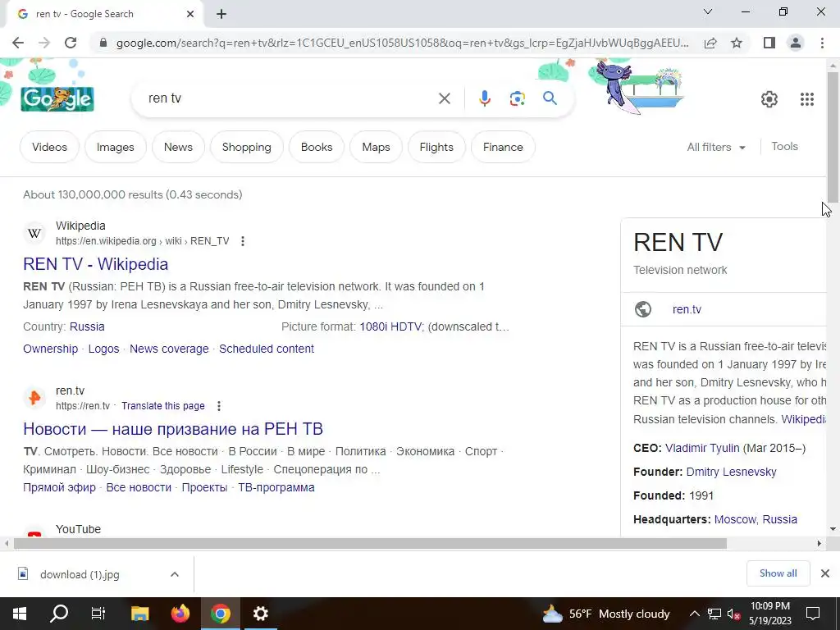Search by image with Google Lens

pyautogui.click(x=517, y=98)
